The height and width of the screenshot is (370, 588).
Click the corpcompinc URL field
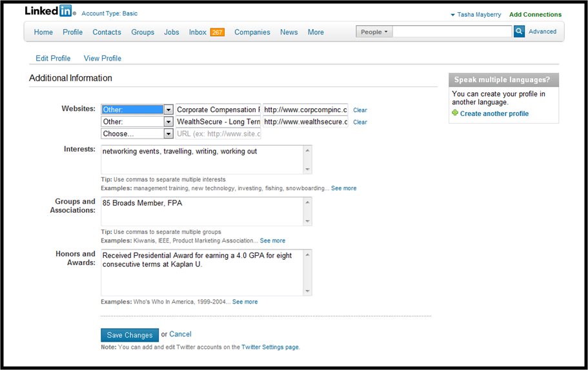[x=305, y=110]
